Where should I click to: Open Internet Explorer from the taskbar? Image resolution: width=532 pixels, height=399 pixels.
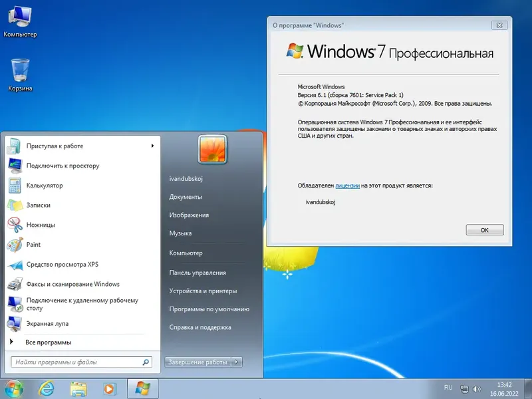click(x=46, y=389)
